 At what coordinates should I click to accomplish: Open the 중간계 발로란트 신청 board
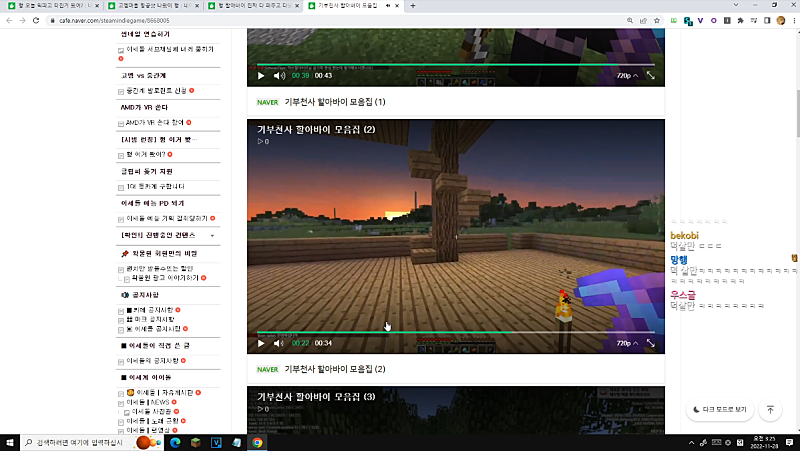click(156, 91)
